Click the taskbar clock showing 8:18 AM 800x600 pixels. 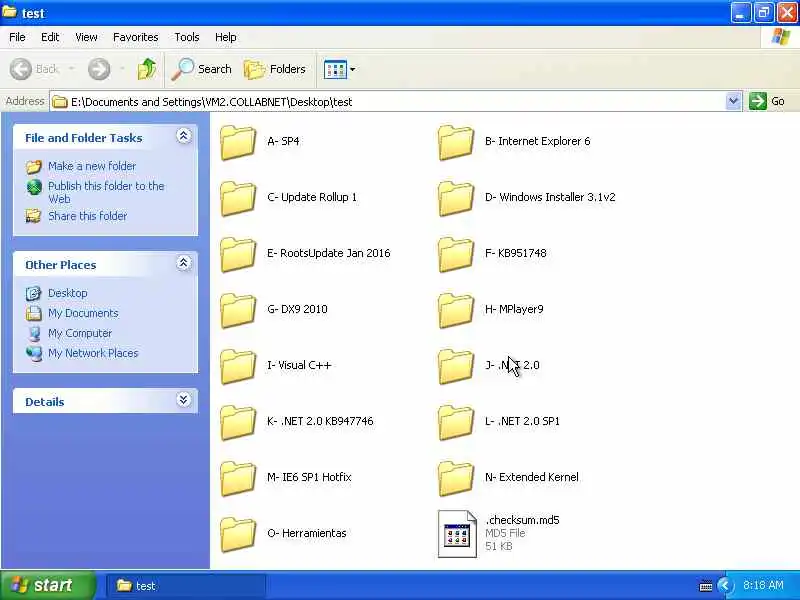(x=763, y=585)
